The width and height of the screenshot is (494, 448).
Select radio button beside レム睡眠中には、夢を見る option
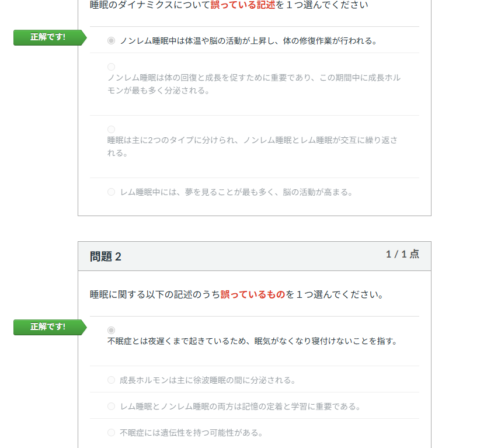[111, 192]
